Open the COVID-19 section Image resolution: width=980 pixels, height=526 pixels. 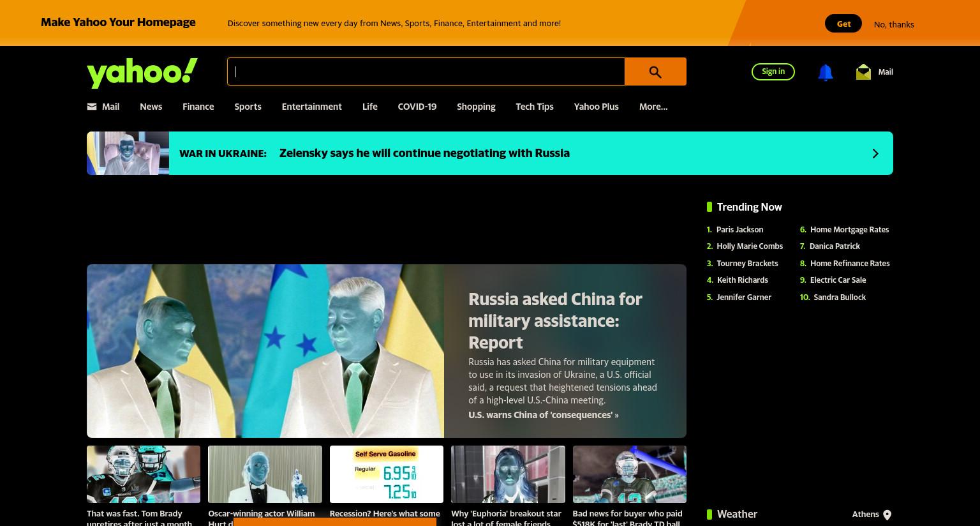pyautogui.click(x=417, y=107)
